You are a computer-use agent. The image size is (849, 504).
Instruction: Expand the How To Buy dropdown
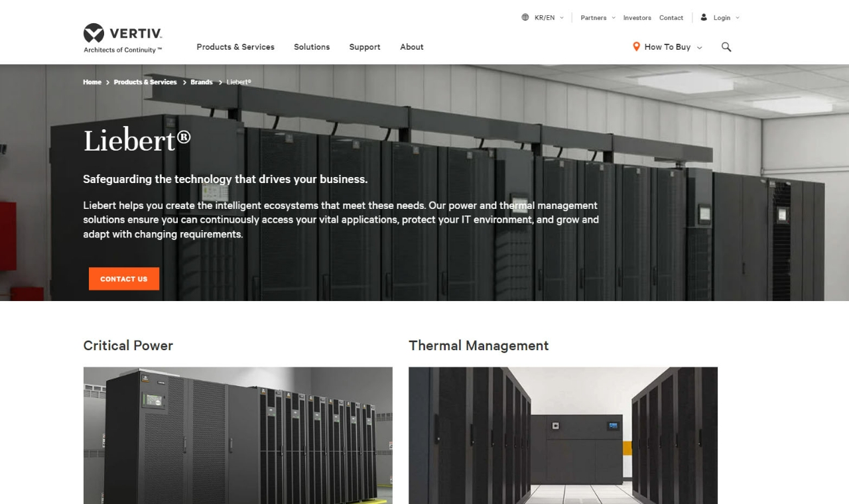673,47
